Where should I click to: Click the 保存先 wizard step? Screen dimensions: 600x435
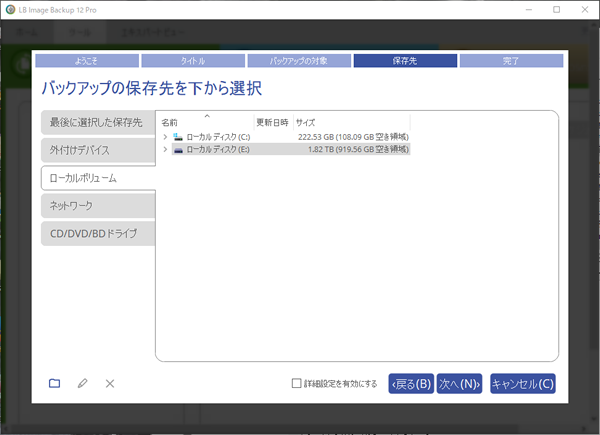(405, 61)
